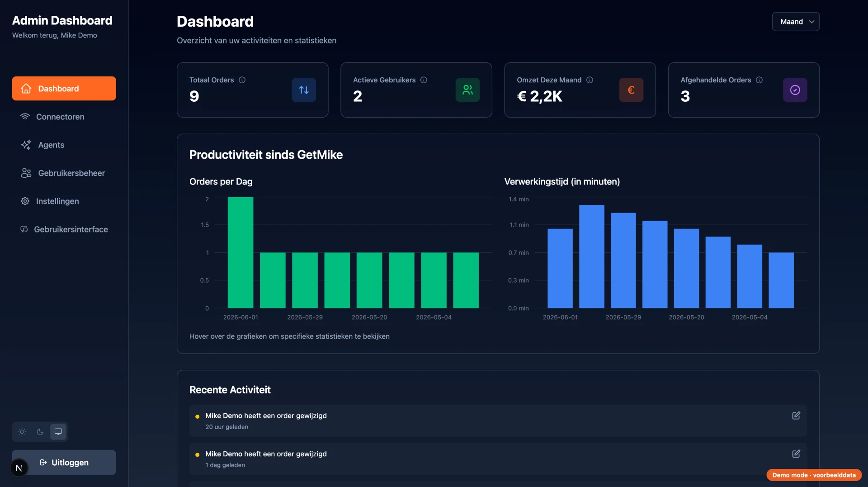
Task: Click the chat icon beside Gebruikersinterface
Action: pos(24,229)
